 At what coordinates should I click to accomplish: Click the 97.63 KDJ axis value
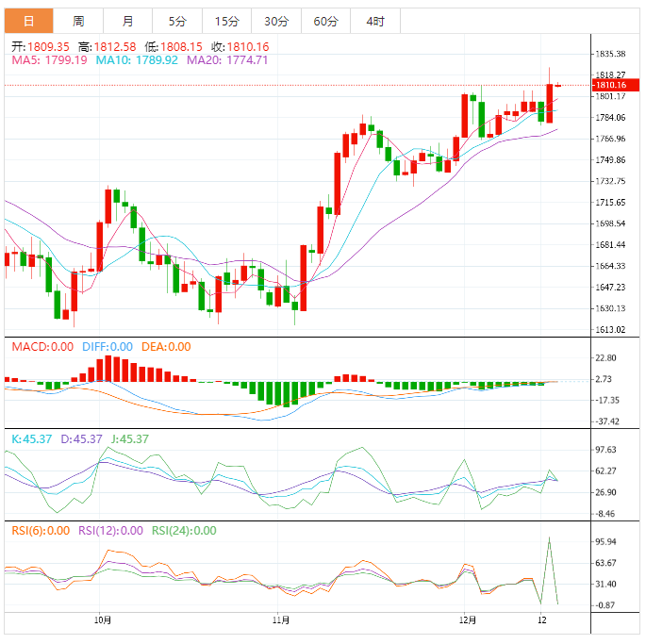tap(606, 450)
